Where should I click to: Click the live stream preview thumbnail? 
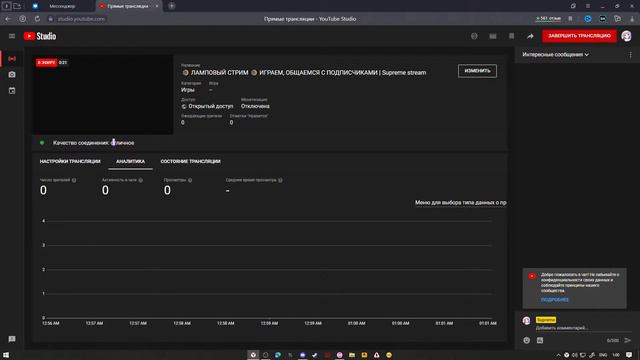click(x=103, y=95)
